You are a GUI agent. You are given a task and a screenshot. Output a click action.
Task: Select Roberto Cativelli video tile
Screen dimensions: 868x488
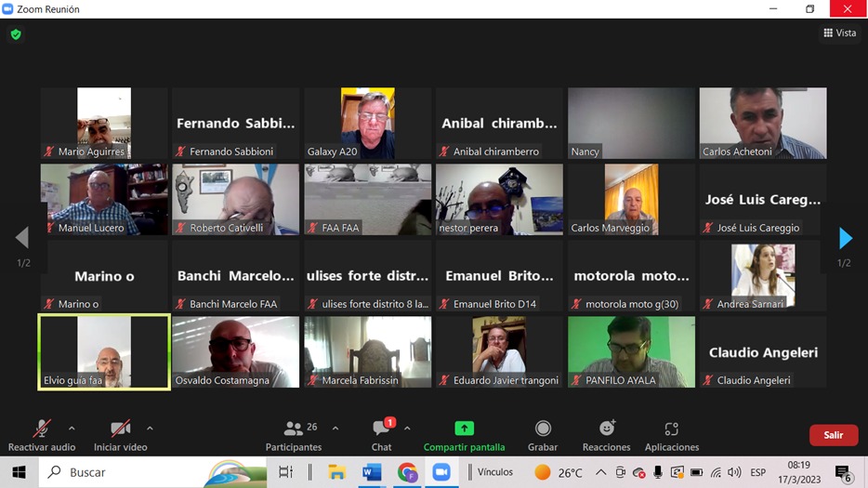(236, 200)
